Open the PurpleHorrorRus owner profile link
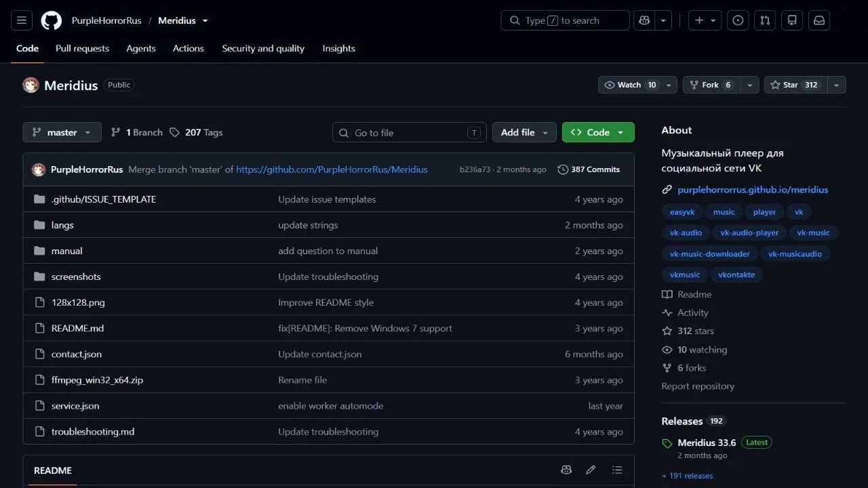The image size is (868, 488). (106, 20)
